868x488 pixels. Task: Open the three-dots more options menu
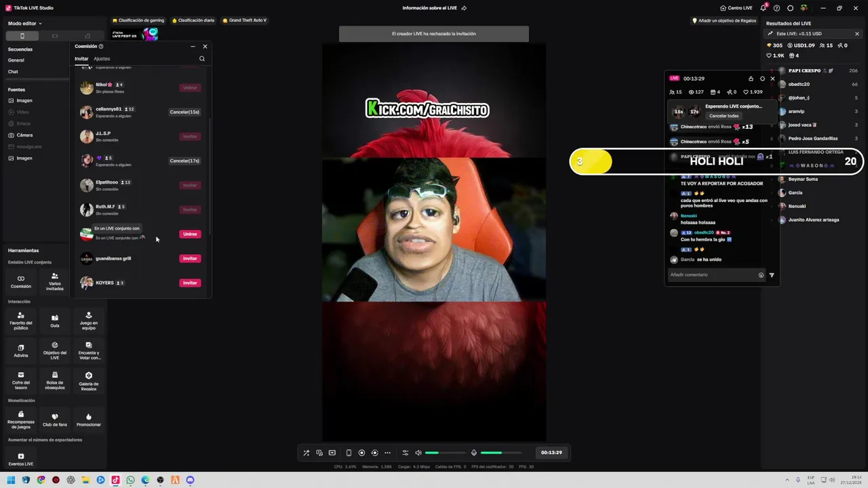click(x=387, y=453)
